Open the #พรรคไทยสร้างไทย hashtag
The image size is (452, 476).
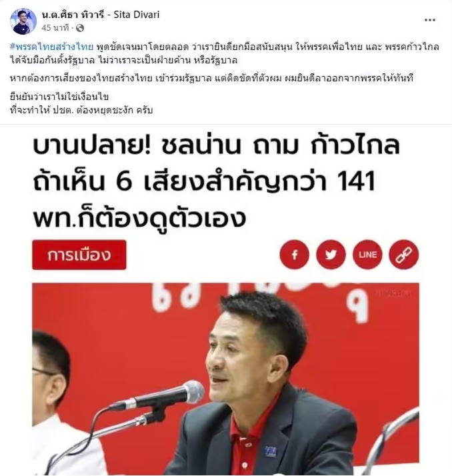coord(51,47)
